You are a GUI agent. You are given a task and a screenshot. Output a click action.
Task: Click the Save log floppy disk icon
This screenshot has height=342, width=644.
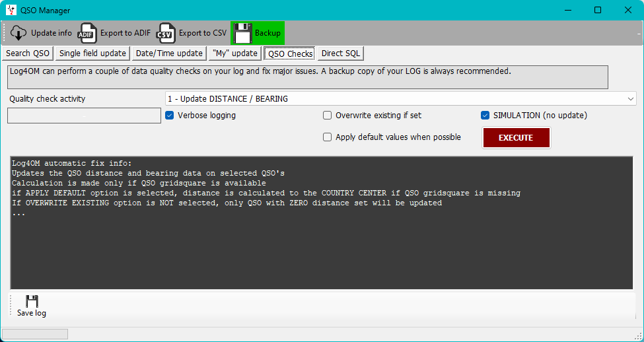32,301
